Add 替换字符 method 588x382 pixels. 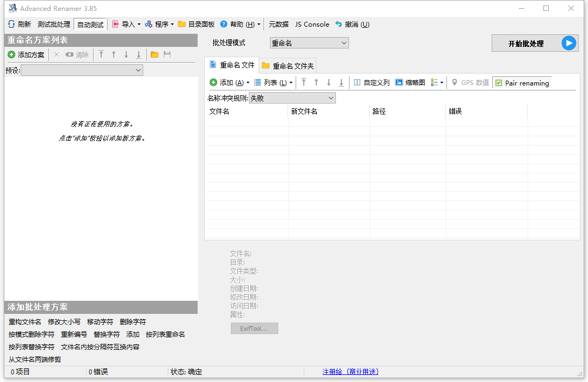click(107, 335)
